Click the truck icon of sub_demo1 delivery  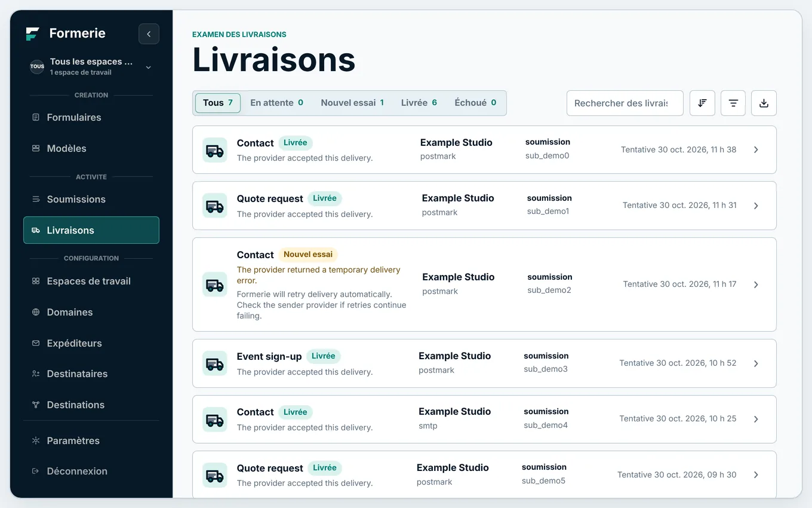point(215,206)
